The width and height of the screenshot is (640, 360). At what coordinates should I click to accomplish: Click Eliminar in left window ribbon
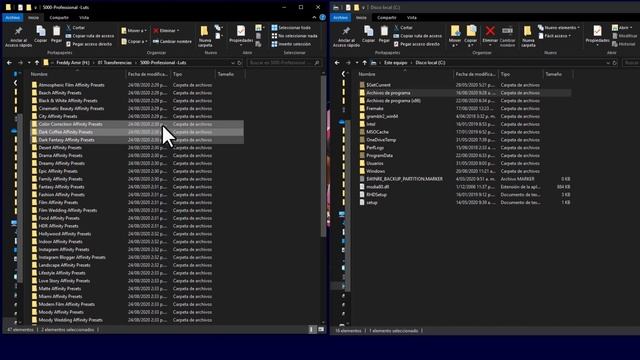(x=166, y=31)
